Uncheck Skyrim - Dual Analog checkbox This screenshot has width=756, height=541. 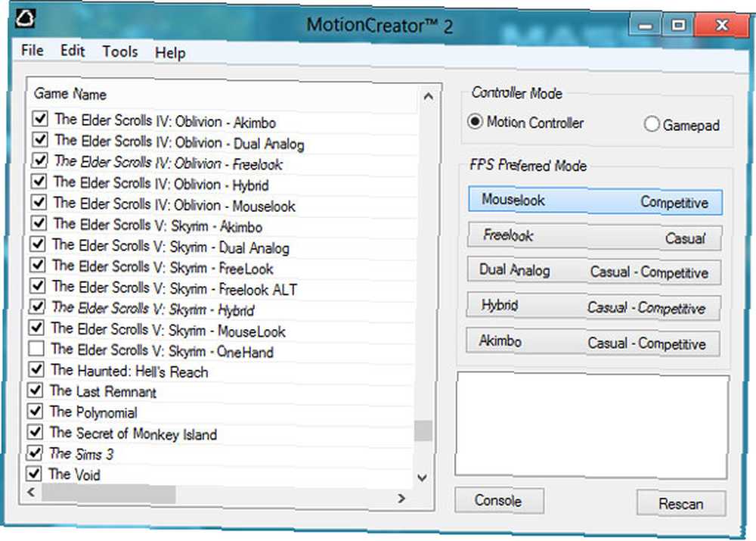(x=38, y=244)
